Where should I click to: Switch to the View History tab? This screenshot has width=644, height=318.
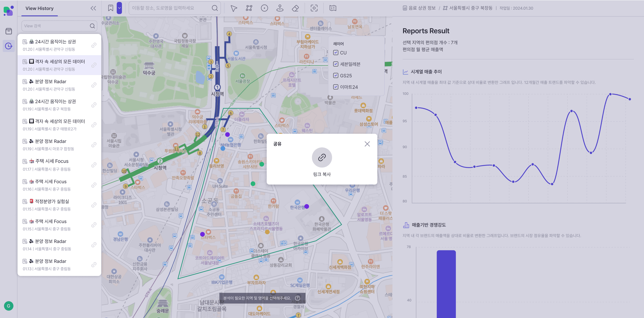40,8
